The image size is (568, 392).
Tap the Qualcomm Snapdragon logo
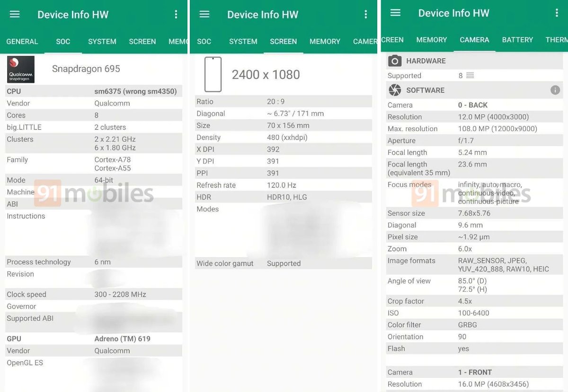pos(21,69)
